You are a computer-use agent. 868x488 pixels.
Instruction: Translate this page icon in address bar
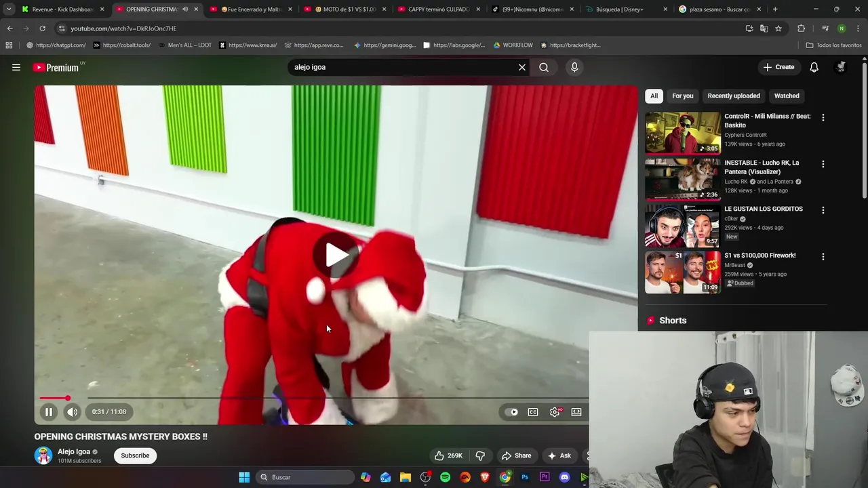pos(764,28)
